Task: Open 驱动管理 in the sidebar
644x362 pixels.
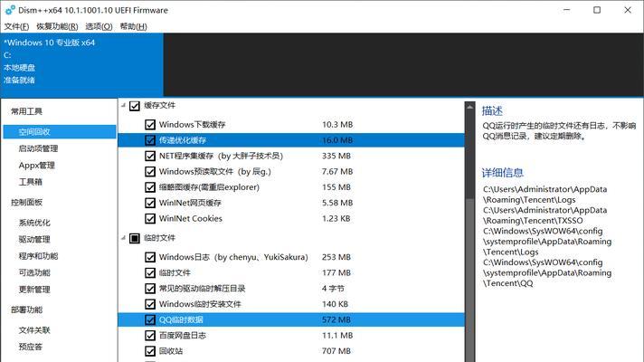Action: click(x=34, y=239)
